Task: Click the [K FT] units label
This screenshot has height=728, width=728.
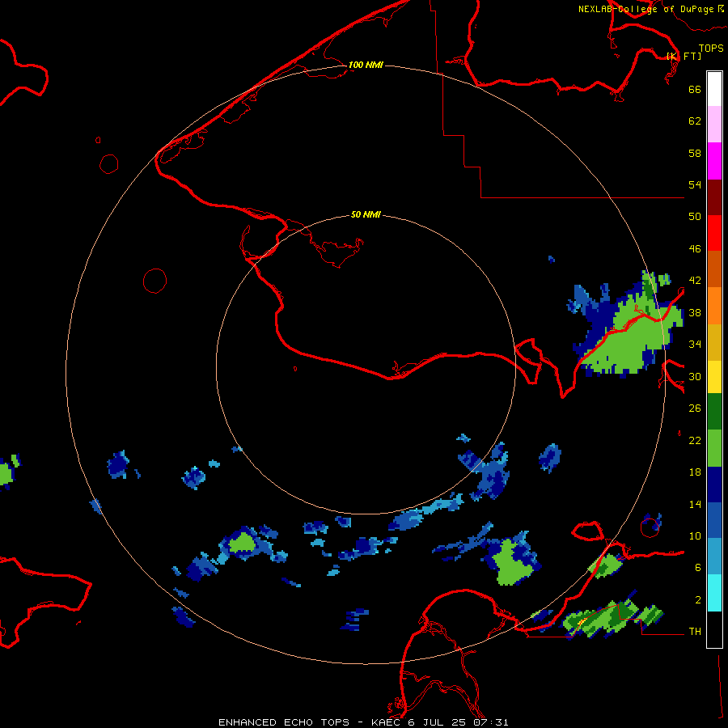Action: pos(684,56)
